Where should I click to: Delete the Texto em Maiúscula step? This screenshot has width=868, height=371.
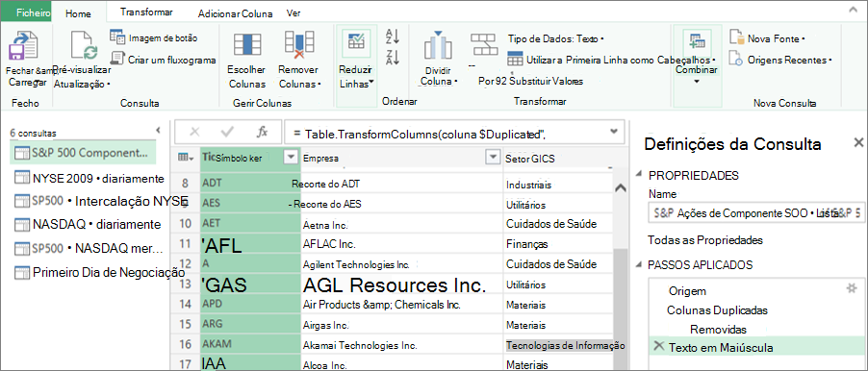658,346
